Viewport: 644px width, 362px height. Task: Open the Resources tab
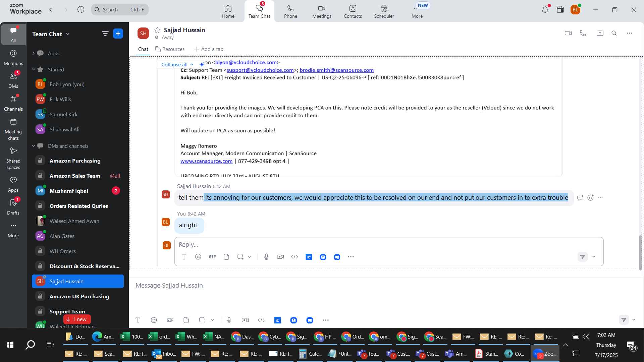coord(170,49)
